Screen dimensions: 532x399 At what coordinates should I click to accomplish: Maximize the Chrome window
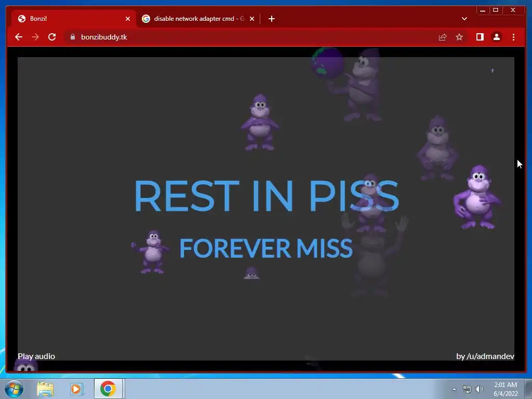pos(495,10)
